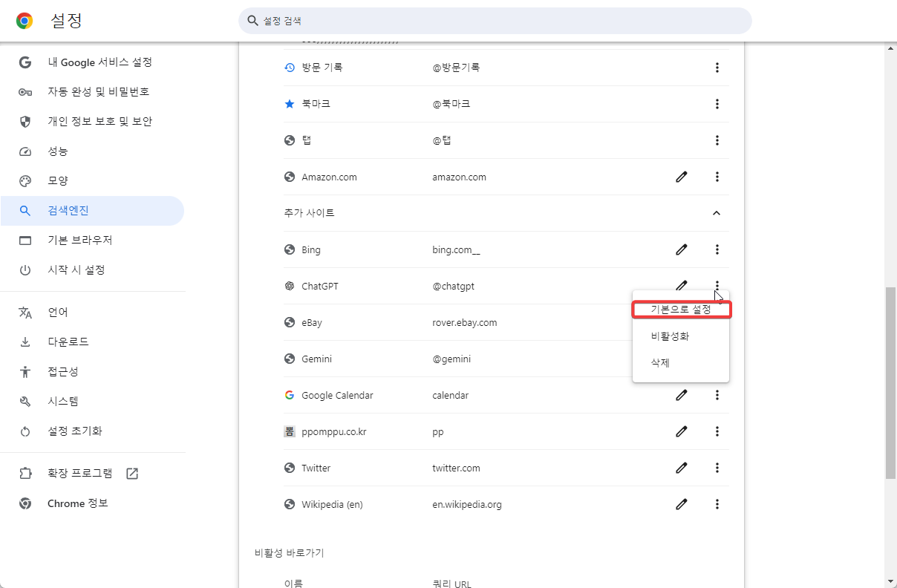
Task: Select 기본으로 설정 in the context menu
Action: point(681,309)
